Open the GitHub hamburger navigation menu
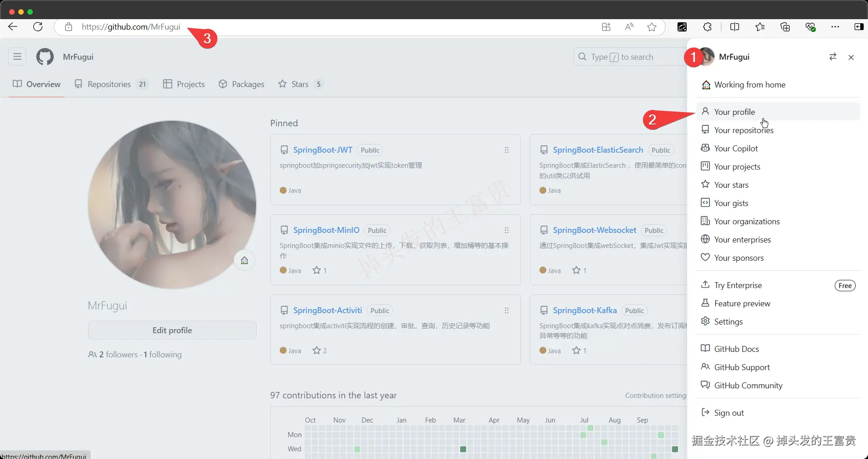This screenshot has width=868, height=459. (17, 57)
